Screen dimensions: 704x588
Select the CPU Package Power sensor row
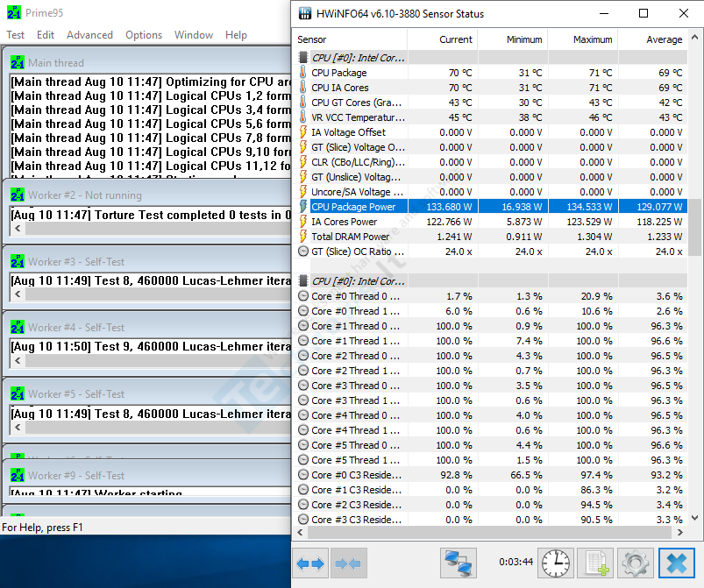[490, 207]
